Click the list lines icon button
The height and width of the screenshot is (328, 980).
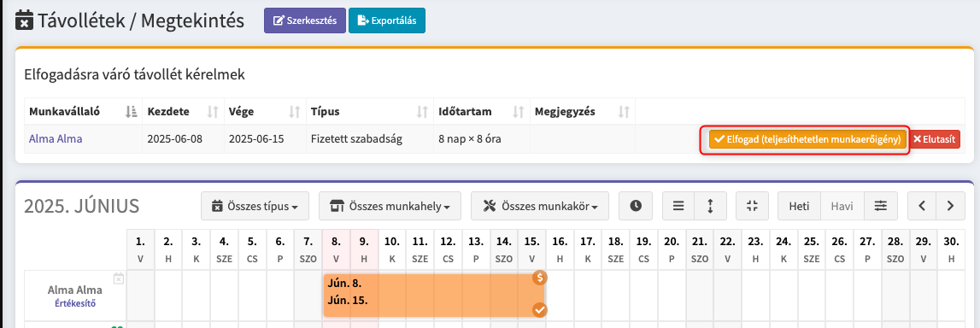coord(678,206)
